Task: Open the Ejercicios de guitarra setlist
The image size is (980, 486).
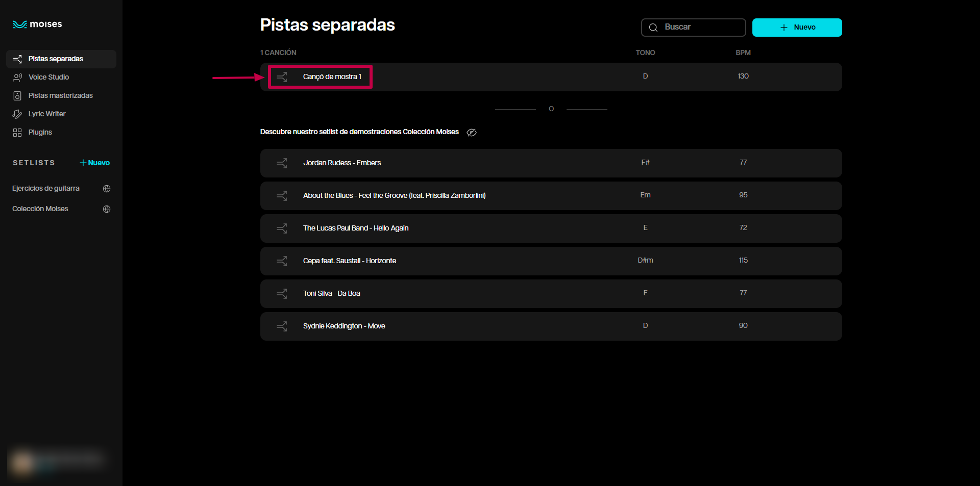Action: [46, 189]
